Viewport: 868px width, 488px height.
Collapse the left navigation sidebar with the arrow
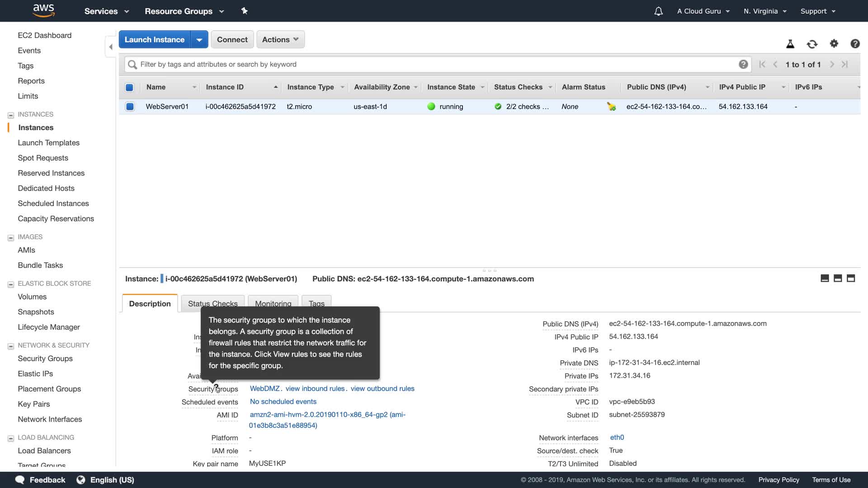[x=111, y=47]
